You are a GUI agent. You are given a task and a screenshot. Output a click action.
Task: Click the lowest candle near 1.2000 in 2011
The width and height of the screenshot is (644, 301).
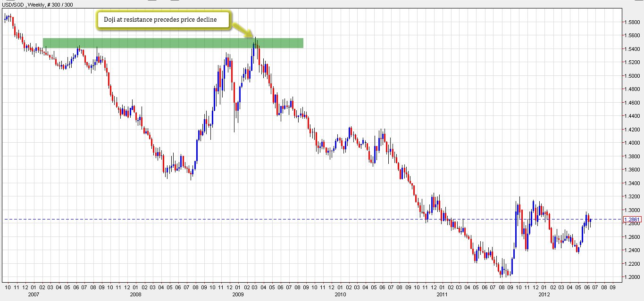pyautogui.click(x=503, y=272)
